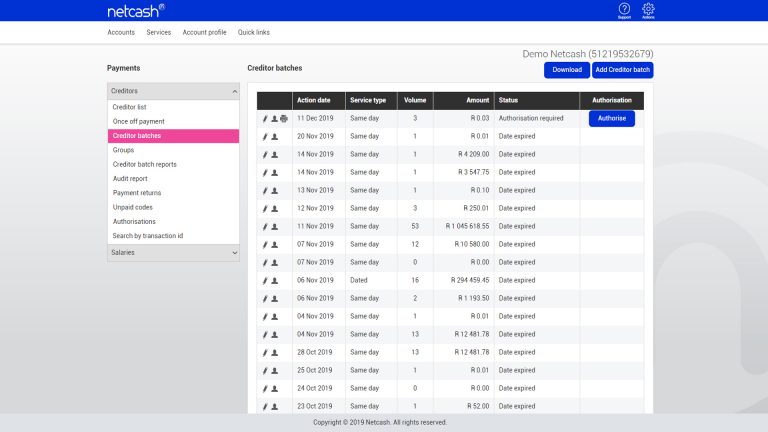The image size is (768, 432).
Task: Open user icon on 20 Nov 2019 row
Action: pyautogui.click(x=274, y=137)
